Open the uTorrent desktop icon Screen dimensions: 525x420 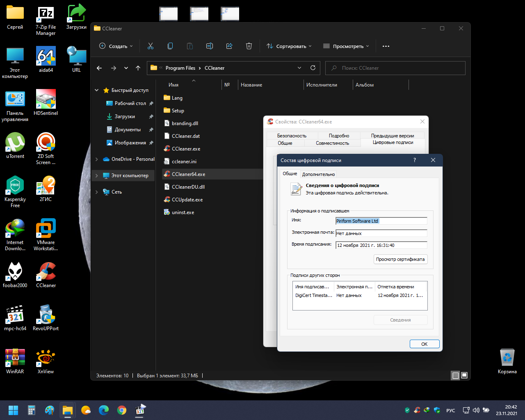[15, 146]
